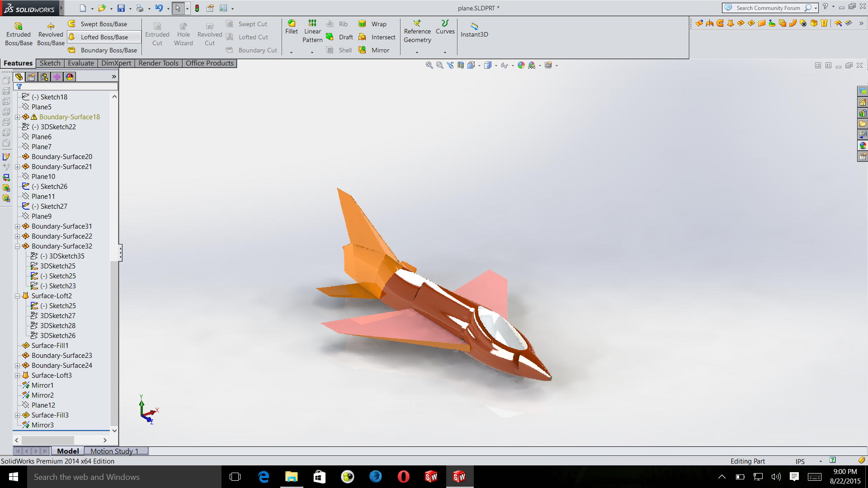Switch to the Render Tools tab
The width and height of the screenshot is (868, 488).
click(158, 63)
